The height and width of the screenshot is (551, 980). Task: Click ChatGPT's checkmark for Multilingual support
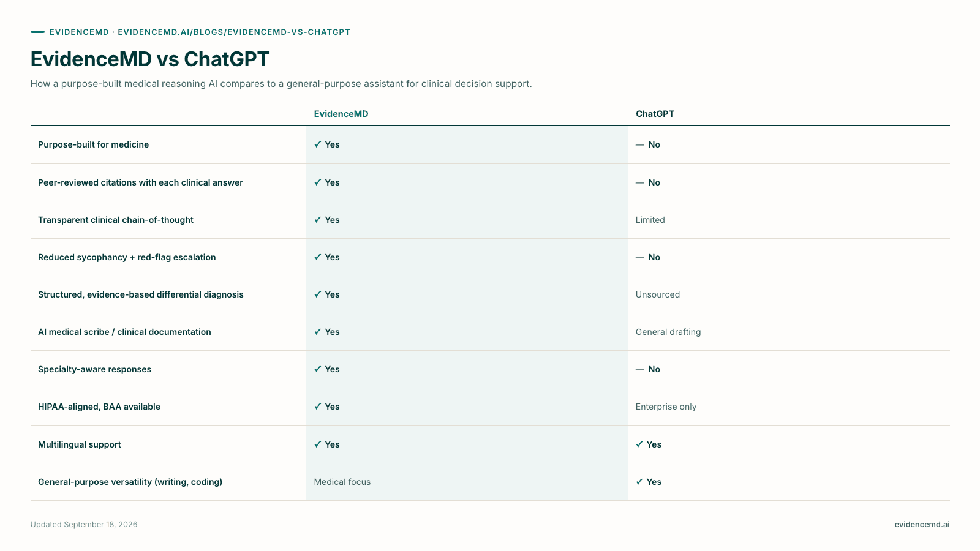[639, 444]
